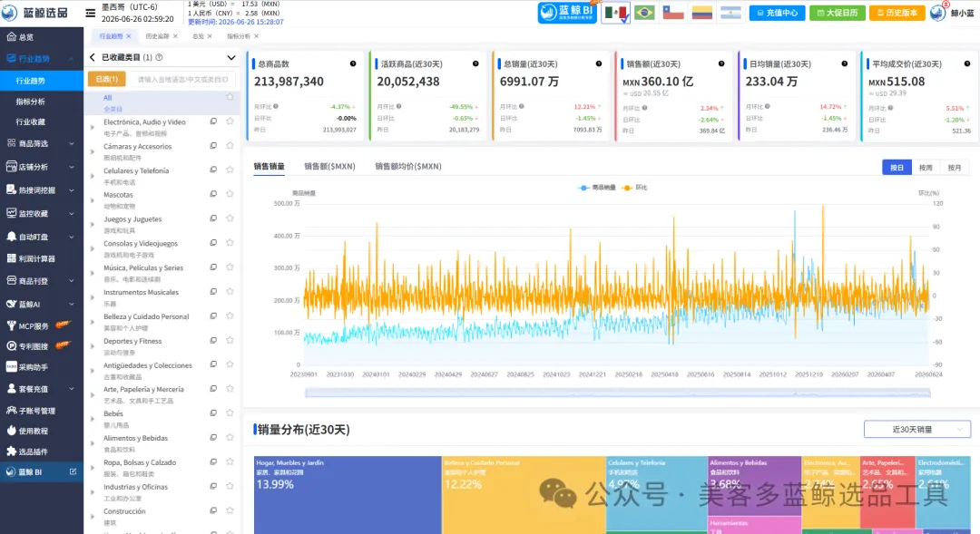Copy the Bebés category name
This screenshot has width=980, height=534.
point(213,413)
